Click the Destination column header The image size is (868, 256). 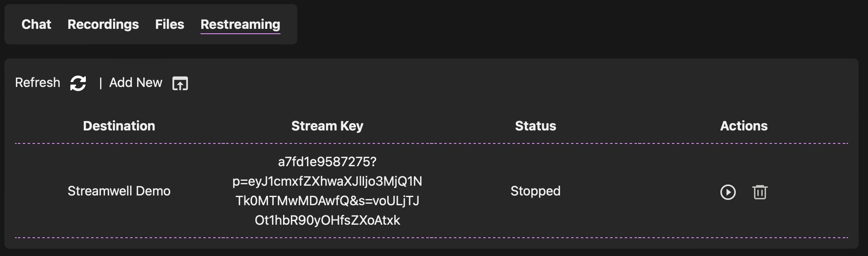[x=119, y=126]
